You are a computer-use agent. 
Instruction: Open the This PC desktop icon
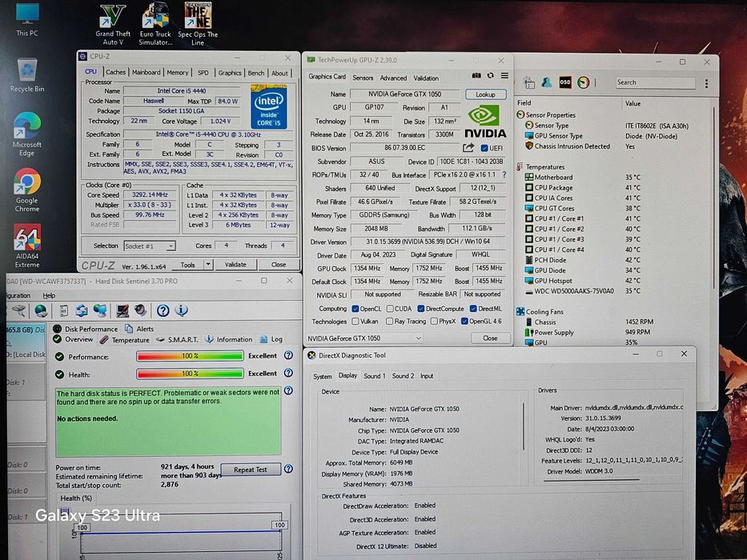[x=26, y=19]
